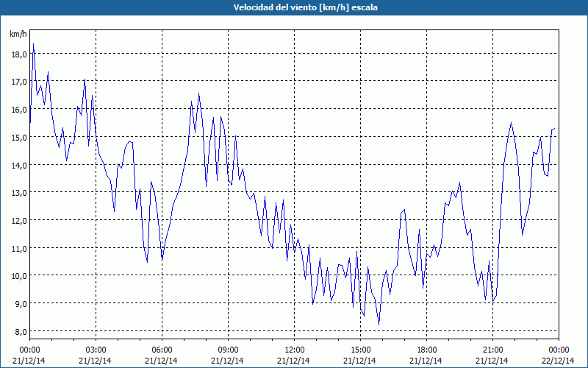Click the evening peak after 21:00 on the curve
588x368 pixels.
[x=511, y=123]
